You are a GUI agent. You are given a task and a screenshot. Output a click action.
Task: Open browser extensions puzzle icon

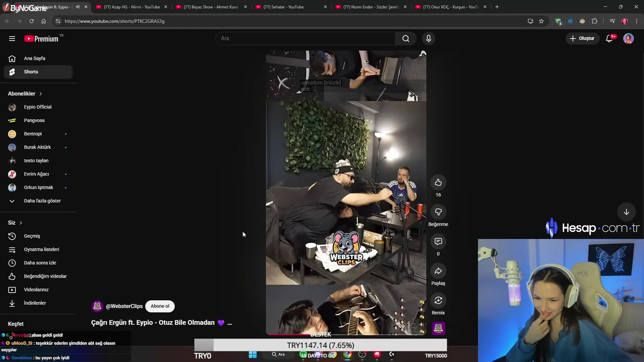click(x=595, y=21)
